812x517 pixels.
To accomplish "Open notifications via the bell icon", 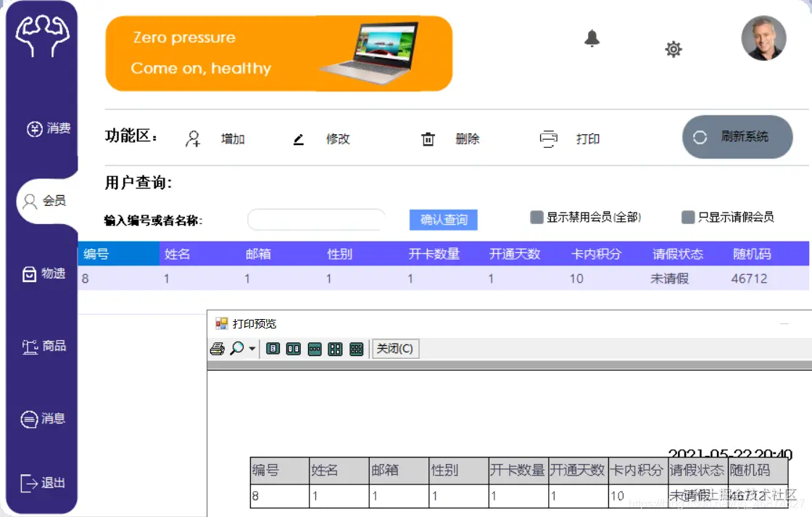I will [x=592, y=38].
